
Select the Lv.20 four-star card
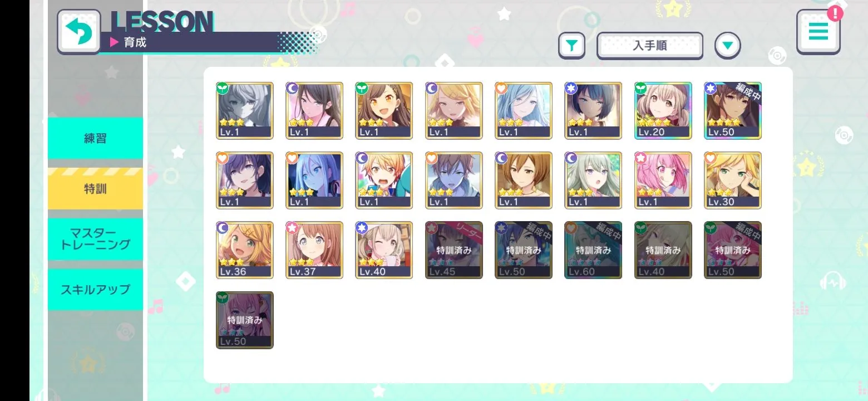tap(663, 111)
